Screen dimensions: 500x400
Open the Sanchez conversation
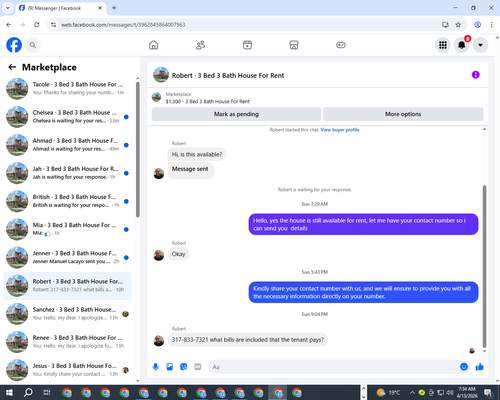[x=67, y=314]
